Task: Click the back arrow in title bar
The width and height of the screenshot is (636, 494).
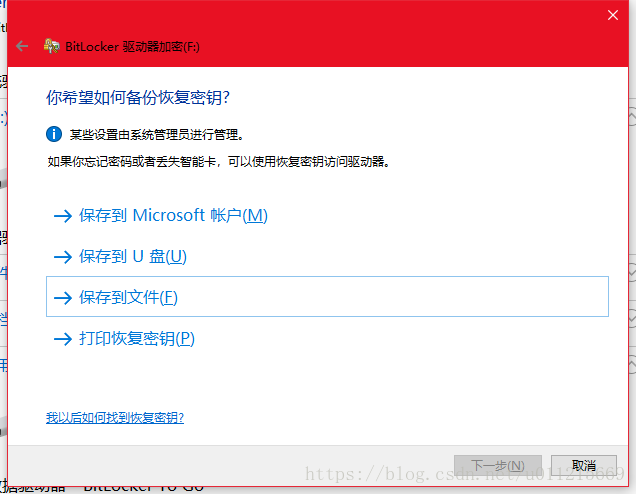Action: click(x=22, y=47)
